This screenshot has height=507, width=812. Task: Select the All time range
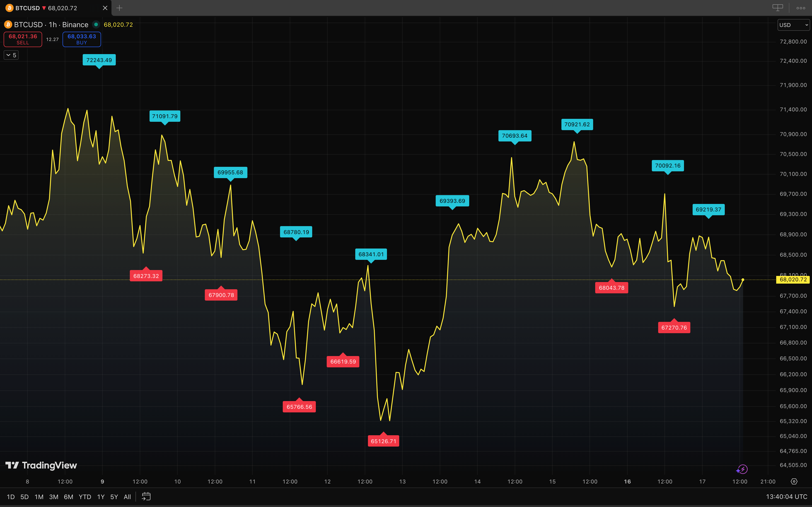127,497
